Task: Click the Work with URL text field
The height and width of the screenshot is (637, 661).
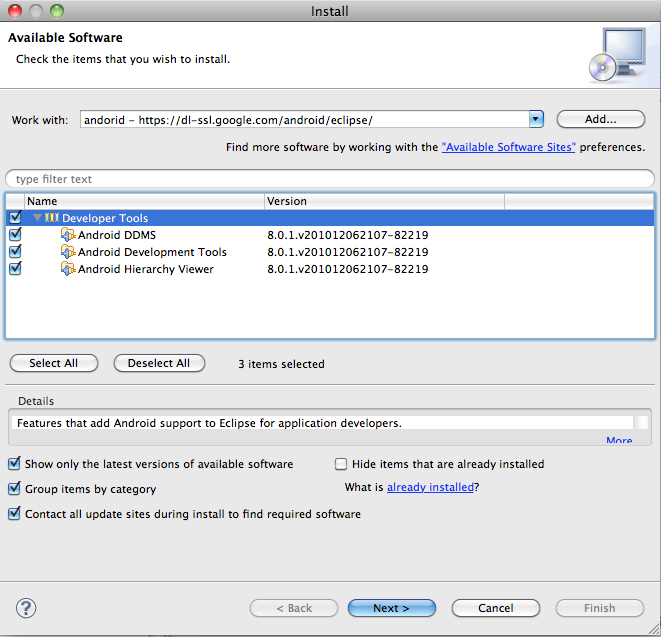Action: point(304,120)
